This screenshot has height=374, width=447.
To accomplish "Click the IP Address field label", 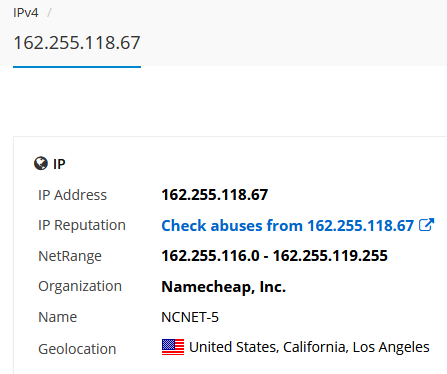I will click(72, 195).
